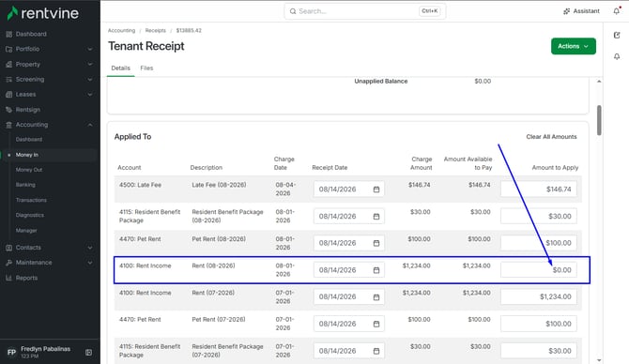The width and height of the screenshot is (629, 364).
Task: Click the Portfolio folder icon
Action: pyautogui.click(x=8, y=49)
